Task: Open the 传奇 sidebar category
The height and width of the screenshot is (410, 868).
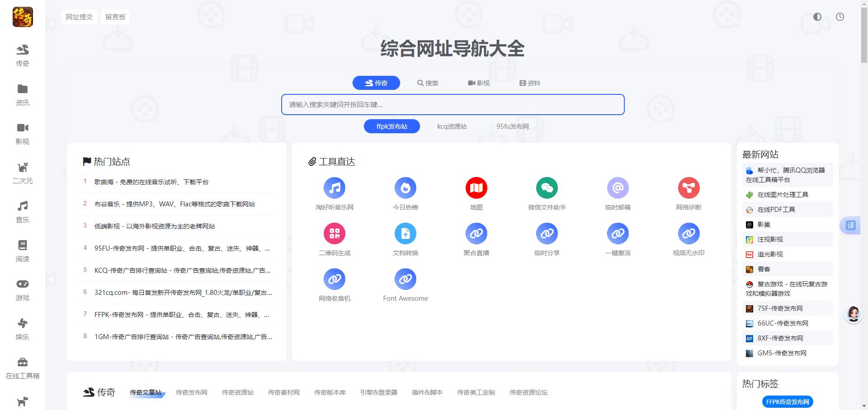Action: coord(23,56)
